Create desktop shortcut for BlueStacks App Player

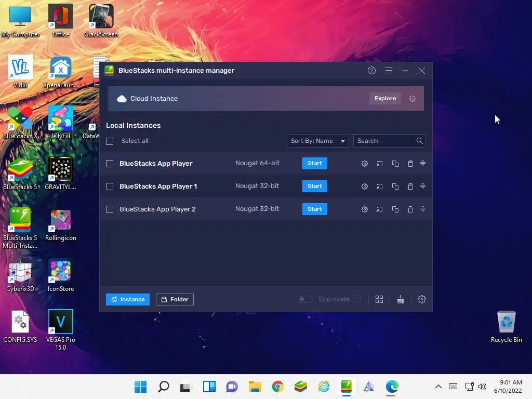click(379, 164)
